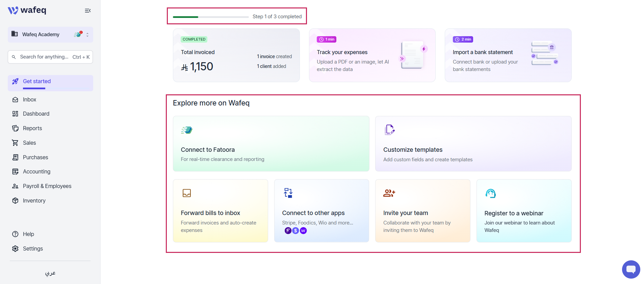Viewport: 644px width, 284px height.
Task: Switch language to Arabic
Action: 50,273
